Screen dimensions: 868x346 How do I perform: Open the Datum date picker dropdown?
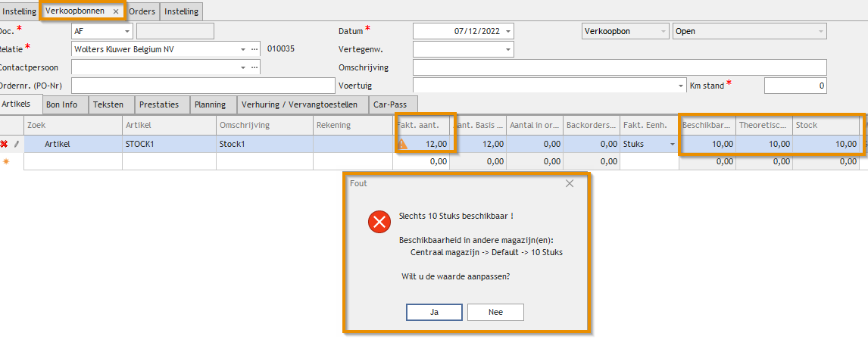click(507, 32)
